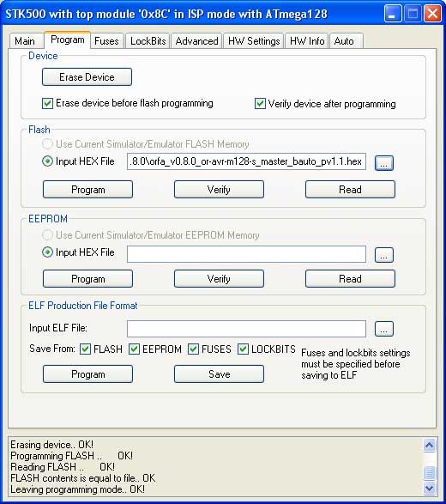Open the HW Settings tab
Image resolution: width=446 pixels, height=504 pixels.
(254, 41)
